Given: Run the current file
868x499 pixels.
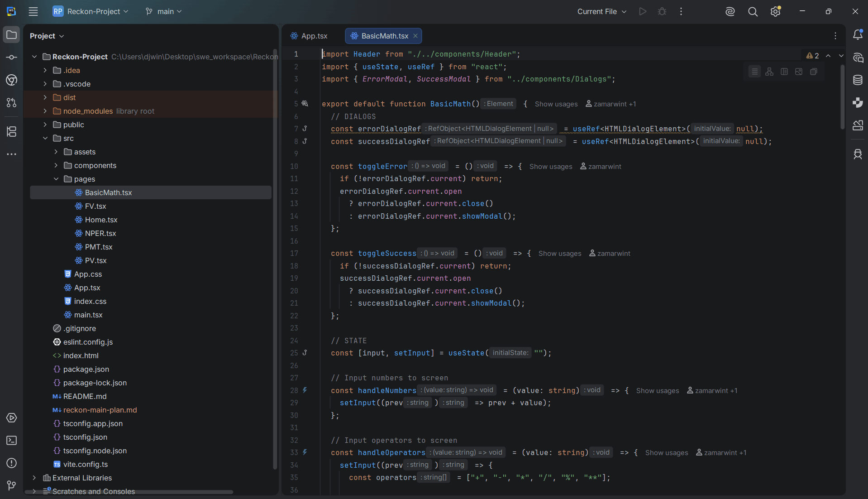Looking at the screenshot, I should click(x=643, y=12).
